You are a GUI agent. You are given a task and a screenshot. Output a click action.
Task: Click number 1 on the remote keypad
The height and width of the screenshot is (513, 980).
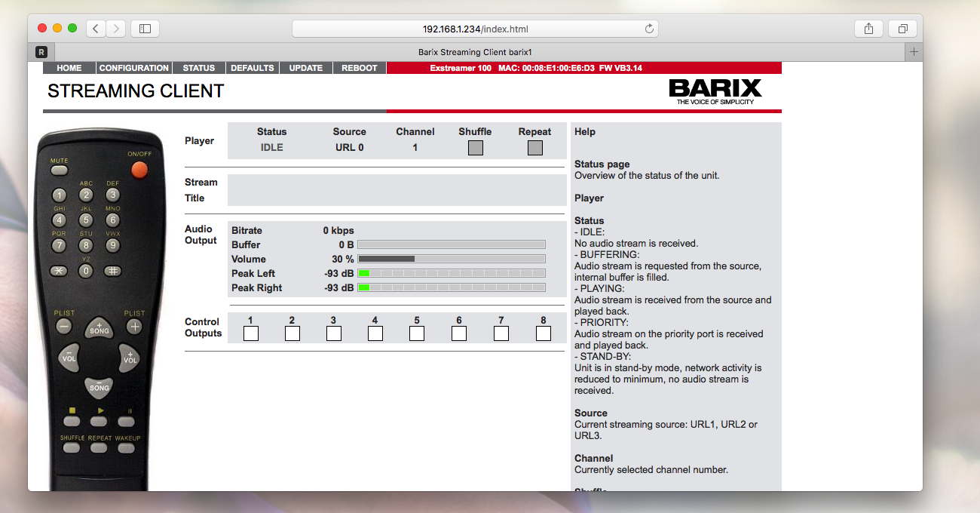click(x=60, y=195)
